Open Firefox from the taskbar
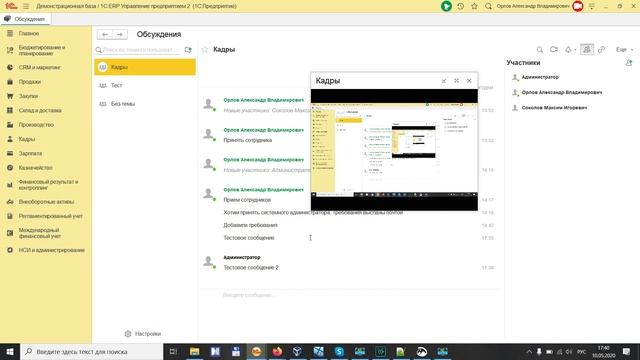The height and width of the screenshot is (360, 640). pos(277,351)
